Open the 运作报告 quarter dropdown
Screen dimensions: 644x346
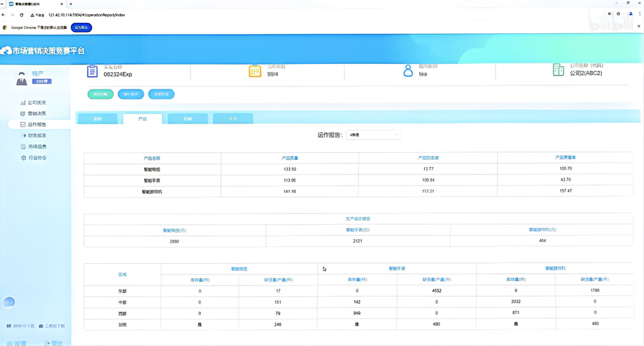coord(373,135)
